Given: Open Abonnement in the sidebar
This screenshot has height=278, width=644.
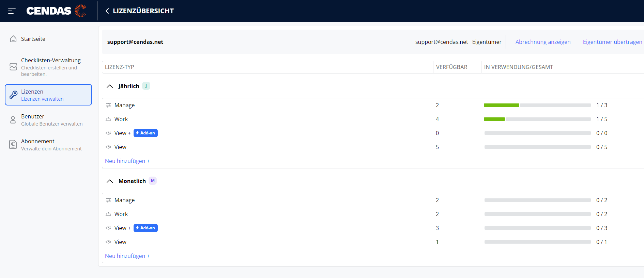Looking at the screenshot, I should [48, 145].
